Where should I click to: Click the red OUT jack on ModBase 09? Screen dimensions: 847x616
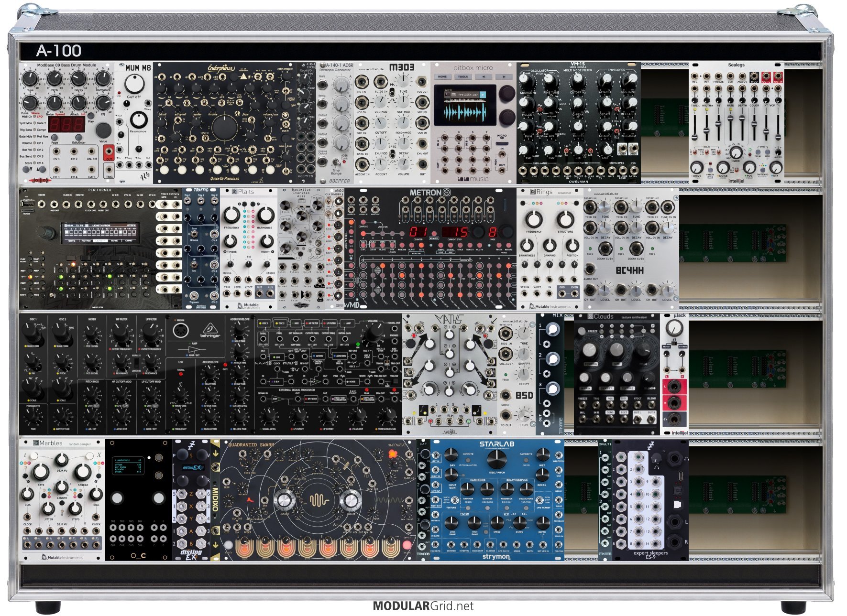pyautogui.click(x=109, y=150)
